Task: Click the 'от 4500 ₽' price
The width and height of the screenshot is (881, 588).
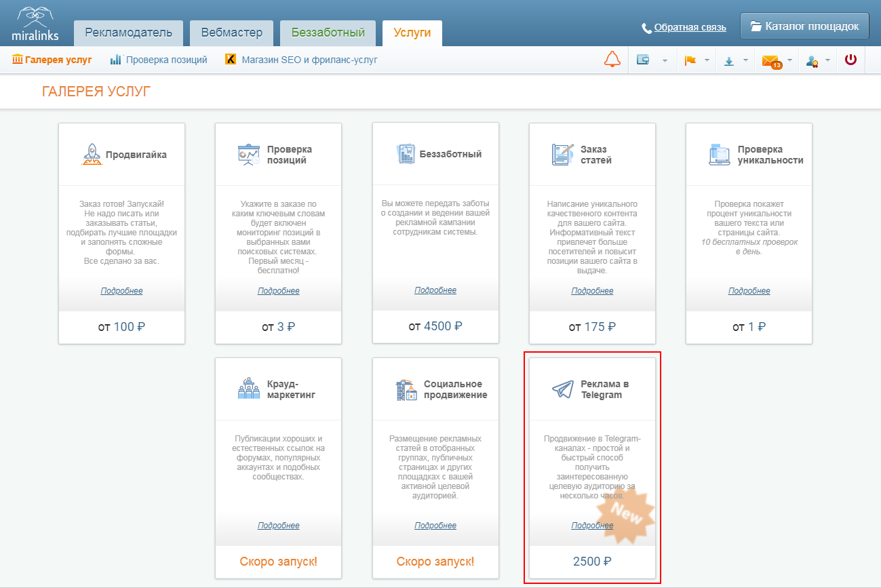Action: click(x=435, y=327)
